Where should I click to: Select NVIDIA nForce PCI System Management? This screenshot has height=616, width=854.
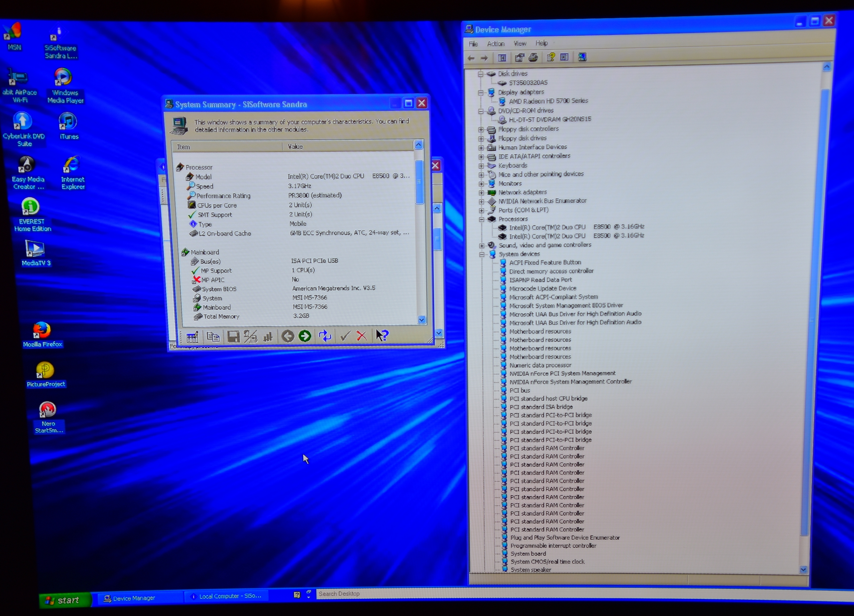pyautogui.click(x=562, y=374)
